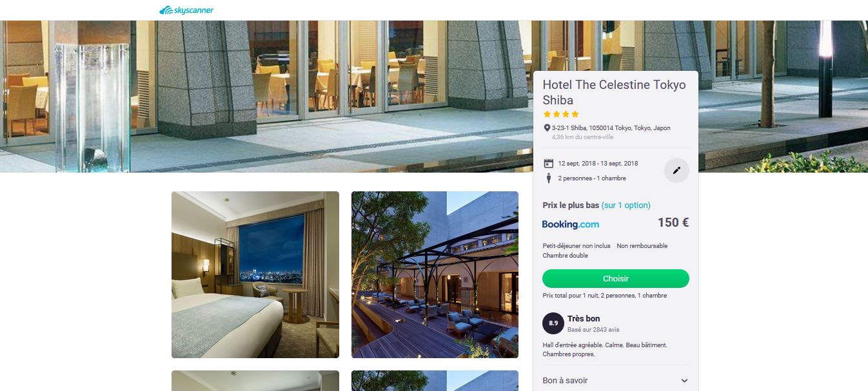
Task: Open the terrace courtyard photo thumbnail
Action: (x=435, y=274)
